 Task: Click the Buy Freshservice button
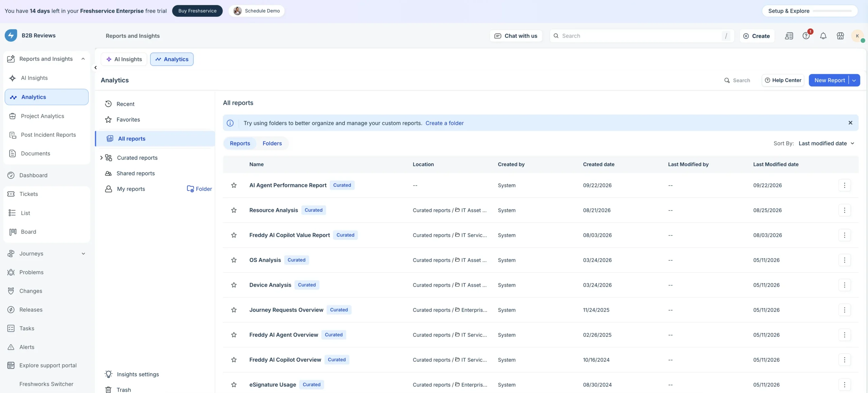point(197,11)
